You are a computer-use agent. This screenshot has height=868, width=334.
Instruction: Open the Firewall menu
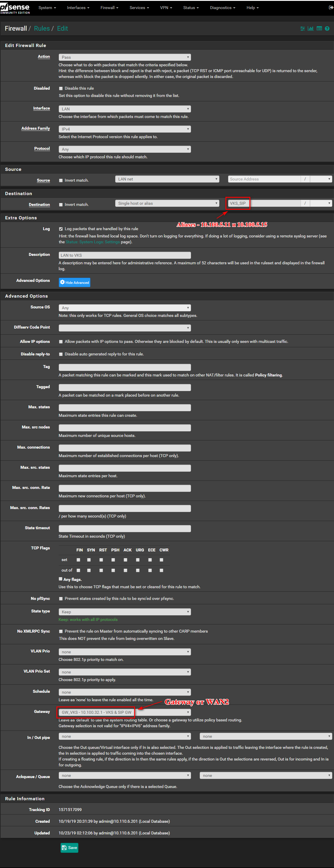(x=109, y=7)
